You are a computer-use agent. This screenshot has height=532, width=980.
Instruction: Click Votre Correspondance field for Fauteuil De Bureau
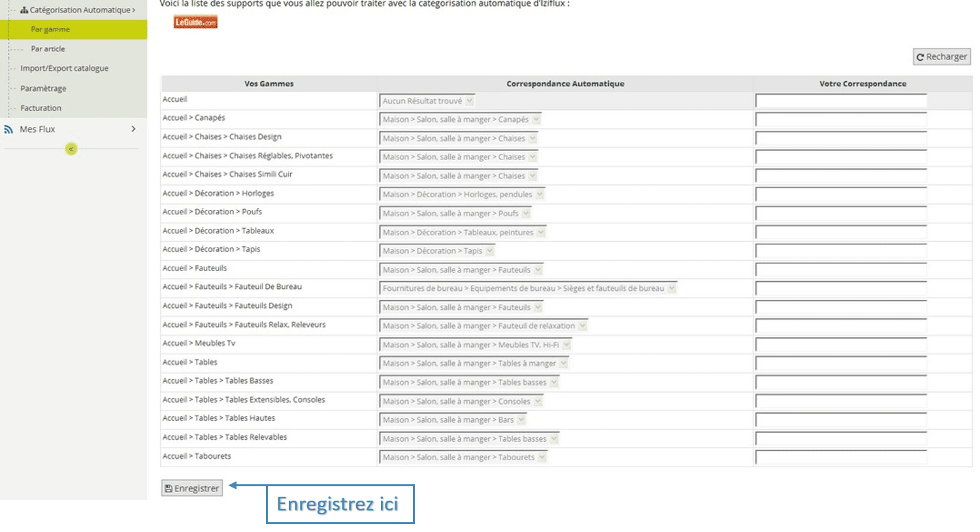(x=841, y=288)
